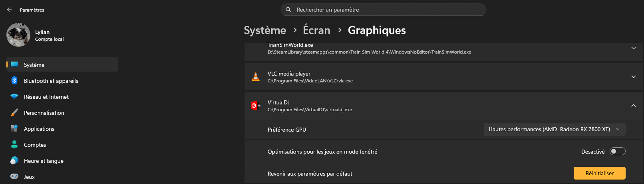Open Heure et langue section

(44, 161)
